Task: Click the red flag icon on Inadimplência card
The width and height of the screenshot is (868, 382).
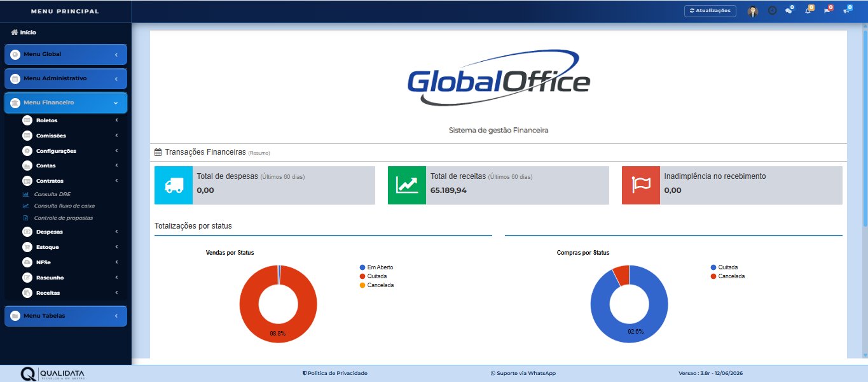Action: (x=641, y=185)
